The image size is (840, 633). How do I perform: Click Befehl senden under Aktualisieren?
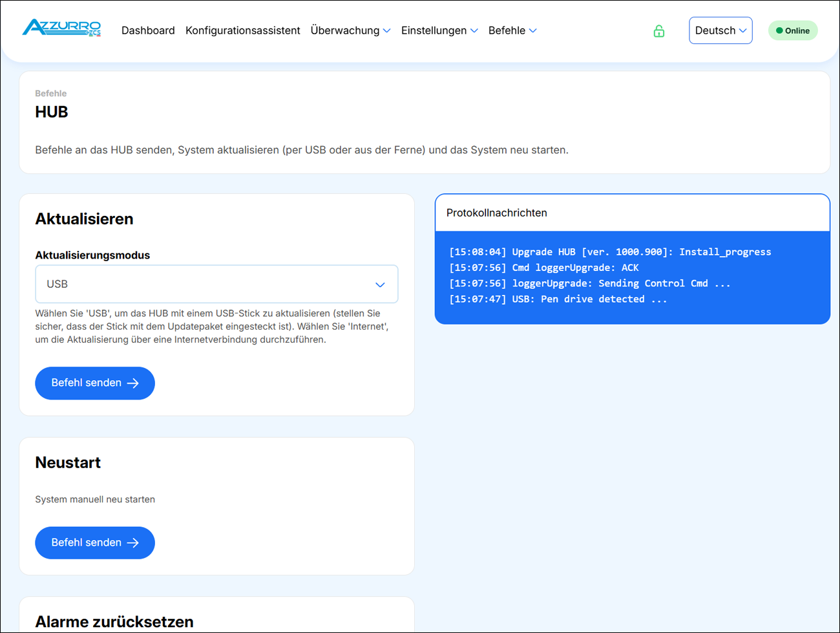pos(95,383)
